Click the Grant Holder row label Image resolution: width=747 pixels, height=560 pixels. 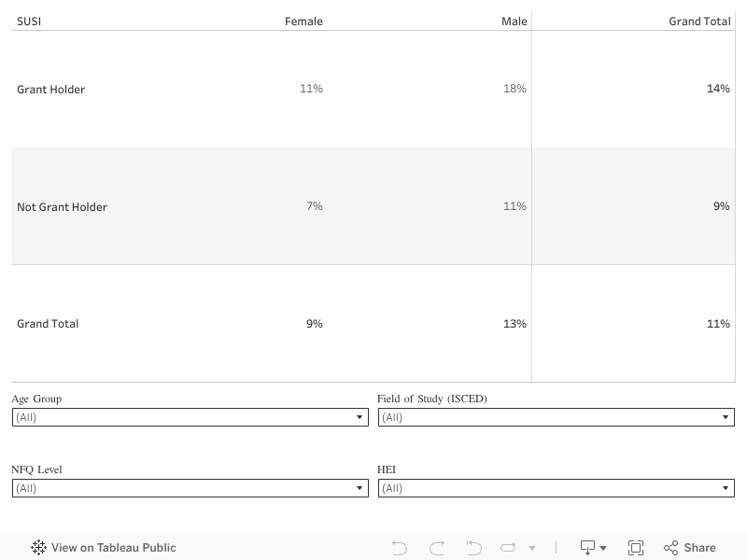point(51,90)
